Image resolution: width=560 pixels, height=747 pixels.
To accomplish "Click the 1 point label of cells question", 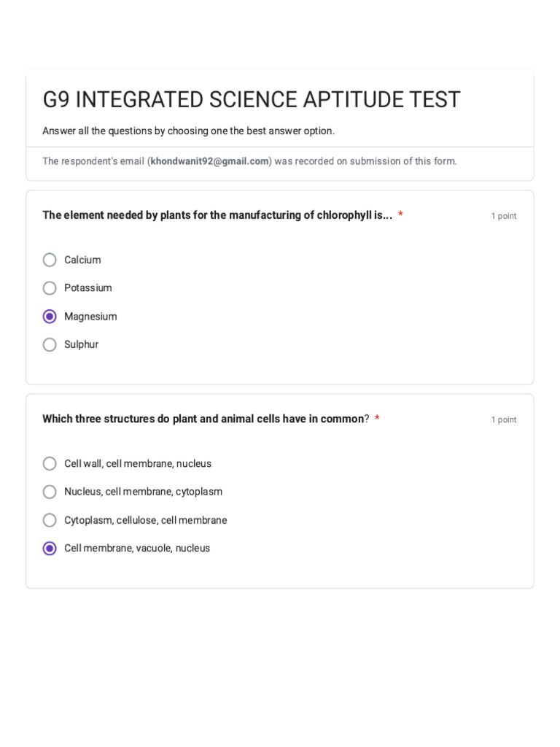I will (x=504, y=419).
